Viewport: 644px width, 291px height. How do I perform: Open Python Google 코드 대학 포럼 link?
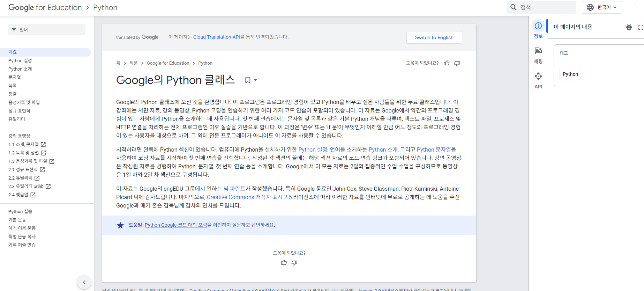point(176,225)
